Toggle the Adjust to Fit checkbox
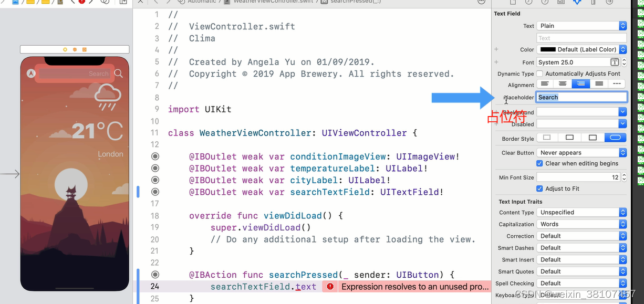Image resolution: width=644 pixels, height=304 pixels. [539, 188]
